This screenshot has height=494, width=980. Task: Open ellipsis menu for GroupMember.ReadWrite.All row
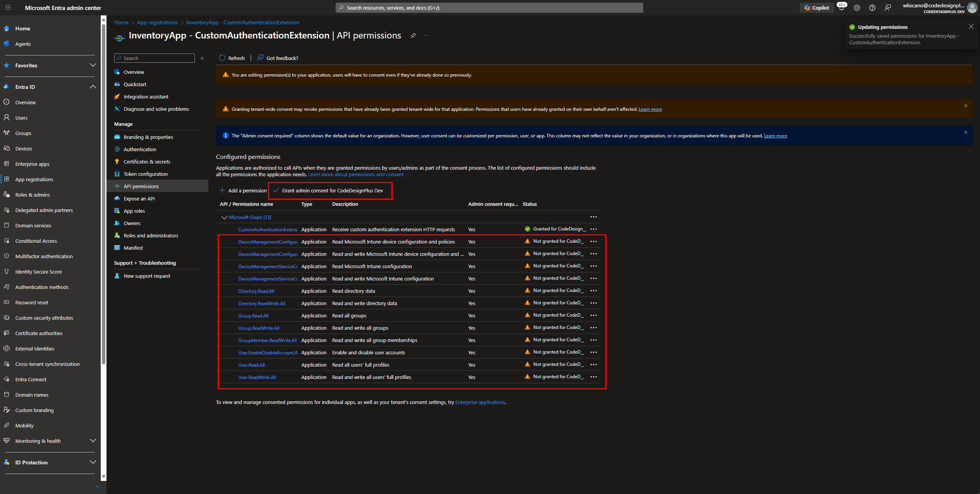(x=594, y=340)
